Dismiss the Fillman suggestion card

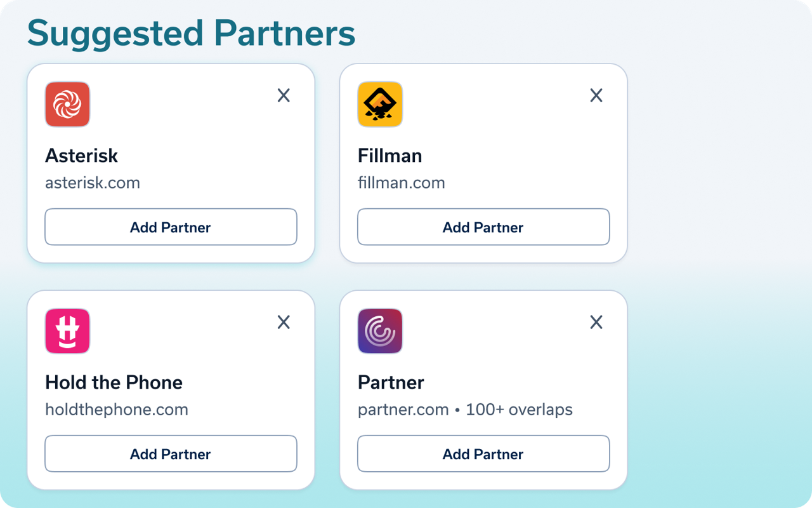click(596, 95)
